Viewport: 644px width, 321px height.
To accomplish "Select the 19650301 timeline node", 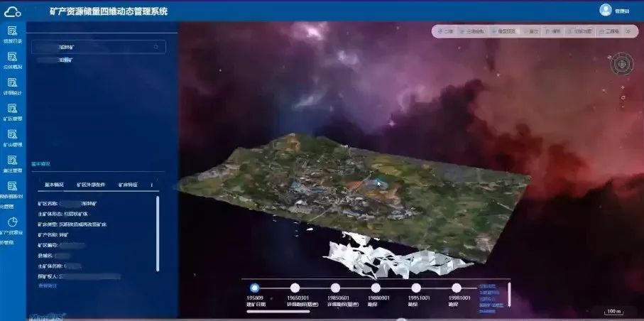I will coord(295,288).
